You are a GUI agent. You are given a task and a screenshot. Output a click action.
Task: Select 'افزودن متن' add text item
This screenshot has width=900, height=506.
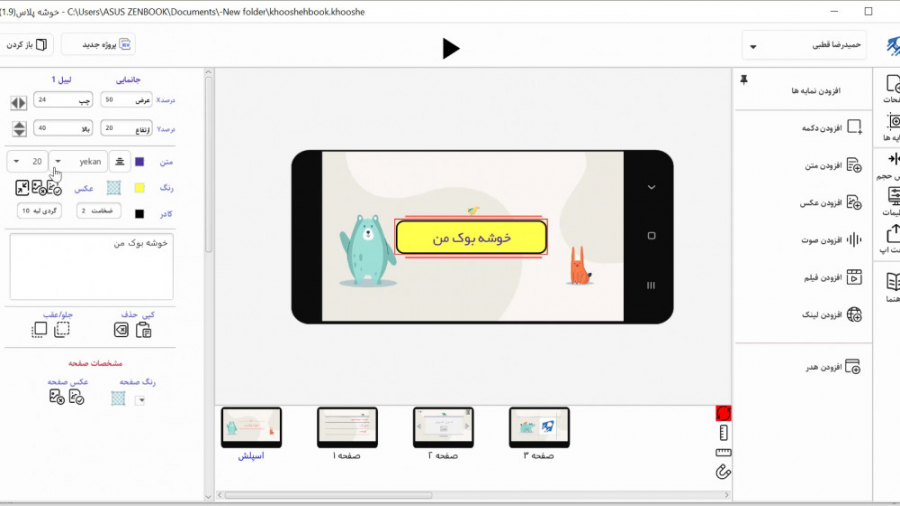coord(832,165)
